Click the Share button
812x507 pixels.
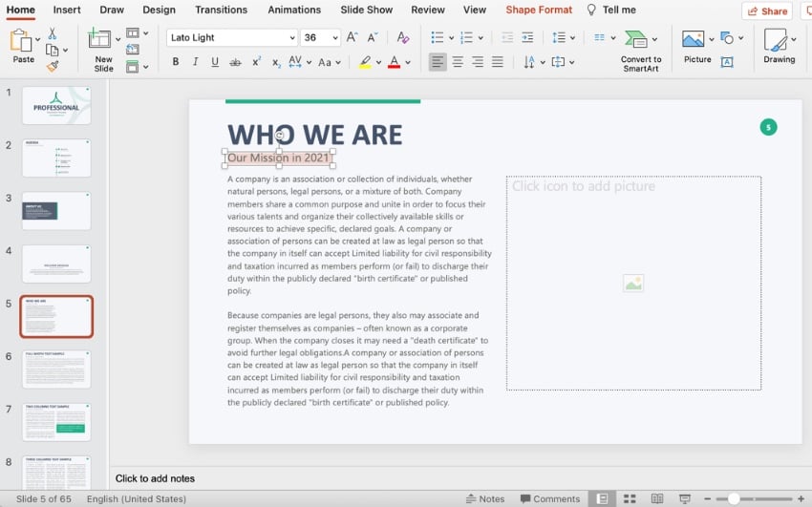(x=767, y=11)
